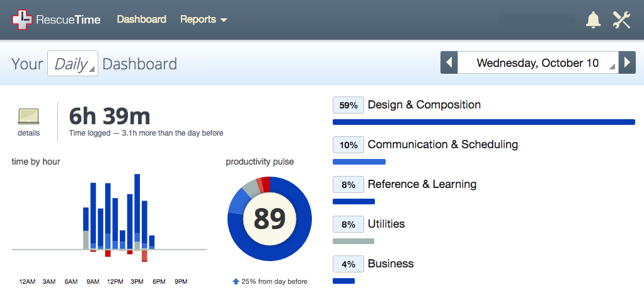644x304 pixels.
Task: Go to the previous day arrow
Action: pos(449,63)
